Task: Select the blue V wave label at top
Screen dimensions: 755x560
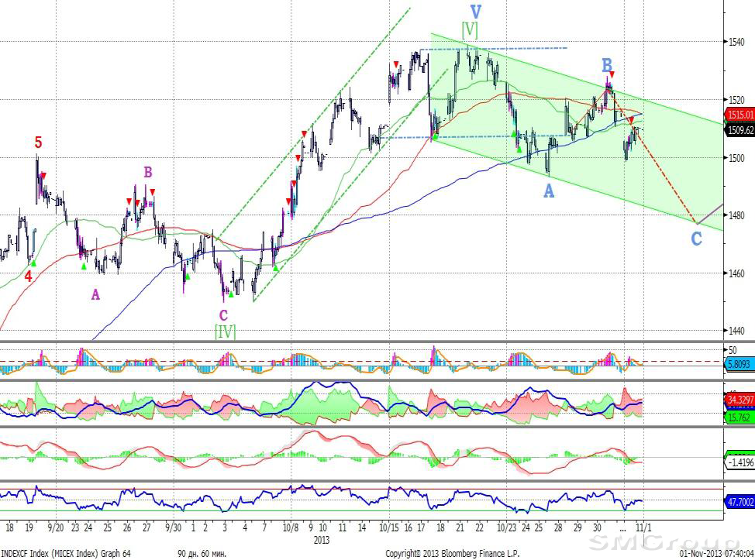Action: (x=475, y=12)
